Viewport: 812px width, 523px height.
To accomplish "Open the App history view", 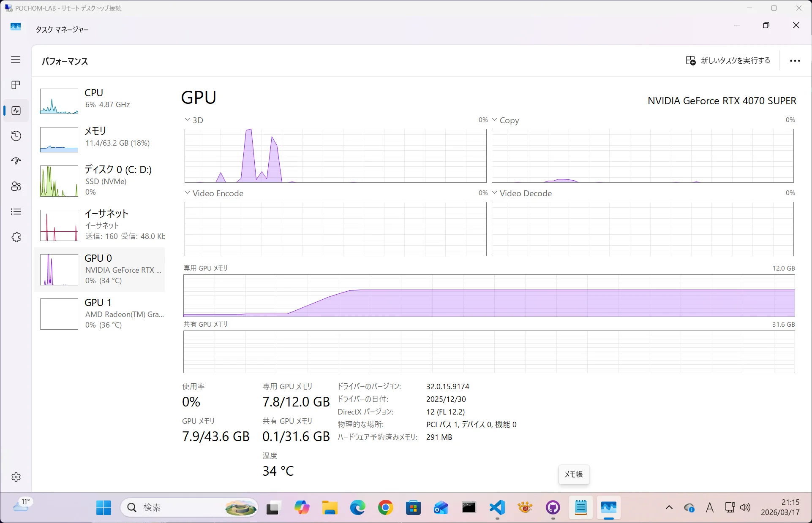I will coord(16,135).
